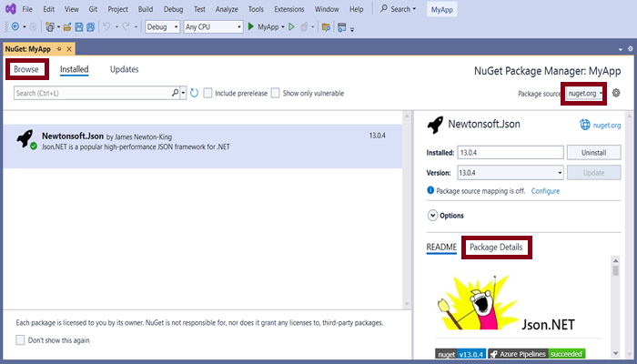Screen dimensions: 637x364
Task: Start without debugging using outlined play icon
Action: [x=291, y=26]
